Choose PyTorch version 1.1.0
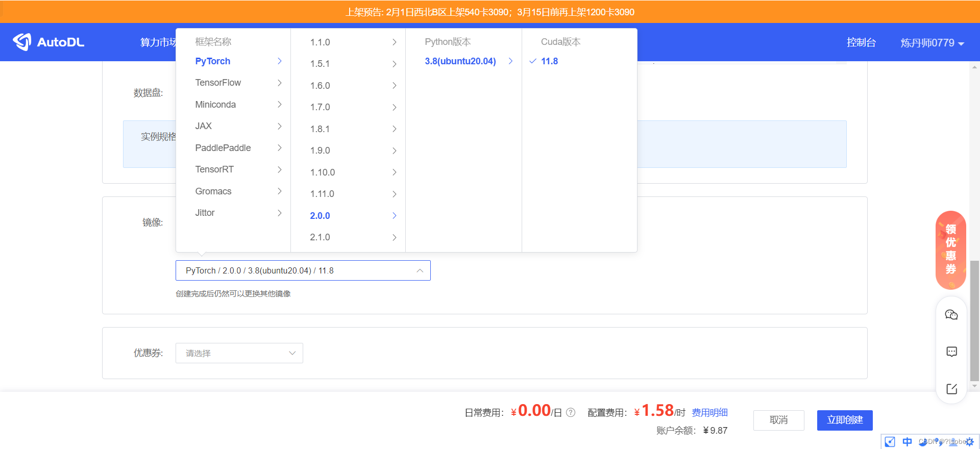Viewport: 980px width, 449px height. coord(348,42)
